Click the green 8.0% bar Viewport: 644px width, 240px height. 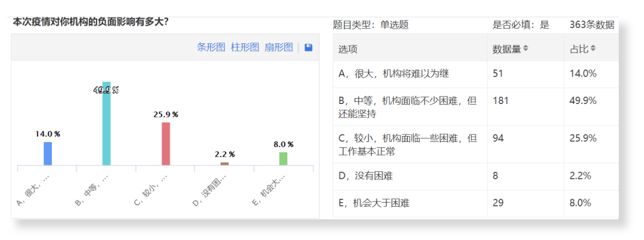283,159
